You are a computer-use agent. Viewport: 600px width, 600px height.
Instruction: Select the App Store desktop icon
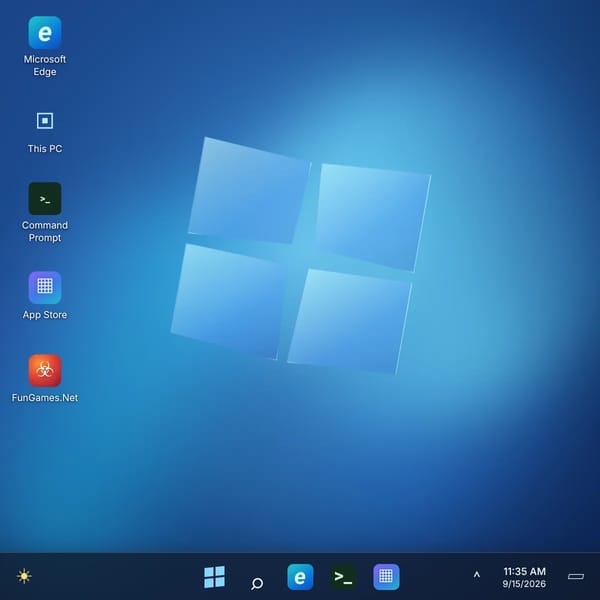(x=45, y=288)
